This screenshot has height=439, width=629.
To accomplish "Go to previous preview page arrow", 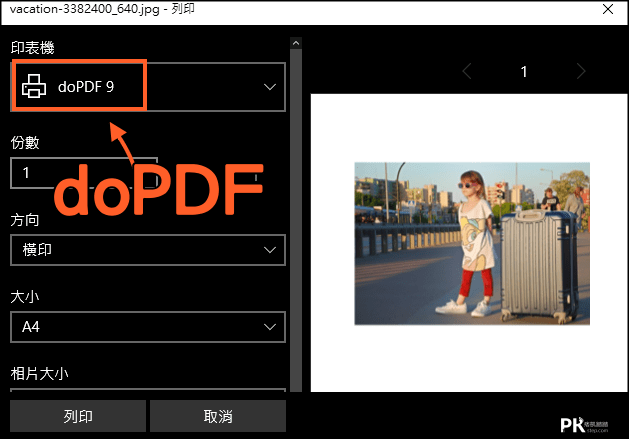I will coord(467,71).
